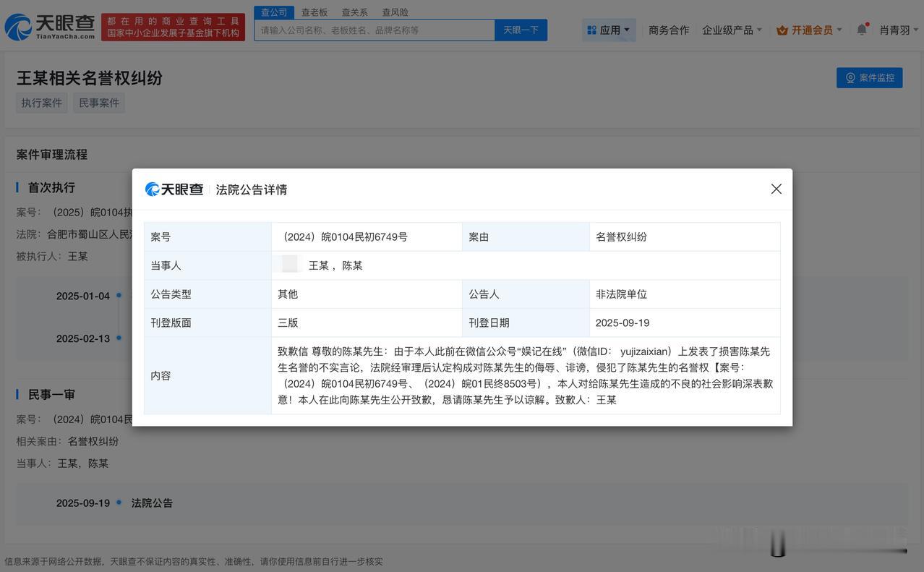The image size is (924, 572).
Task: Close the court announcement dialog
Action: [x=777, y=189]
